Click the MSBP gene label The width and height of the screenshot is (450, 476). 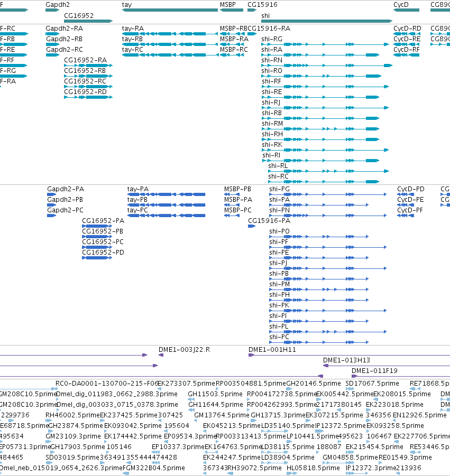click(x=227, y=5)
